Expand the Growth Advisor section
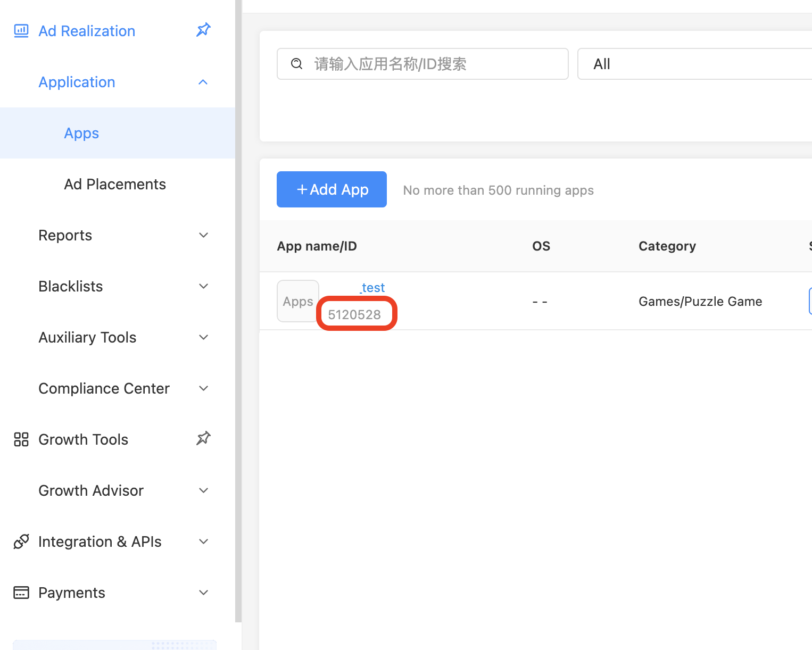 (x=203, y=490)
